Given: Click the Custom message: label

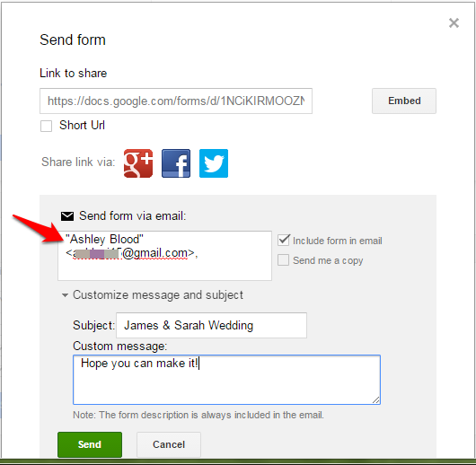Looking at the screenshot, I should point(120,347).
